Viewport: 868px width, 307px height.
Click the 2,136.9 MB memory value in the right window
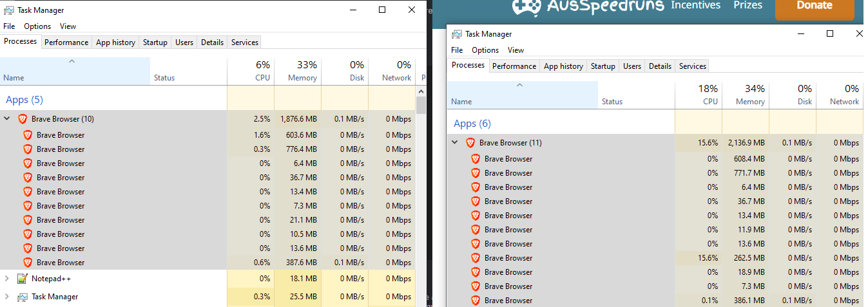(746, 143)
